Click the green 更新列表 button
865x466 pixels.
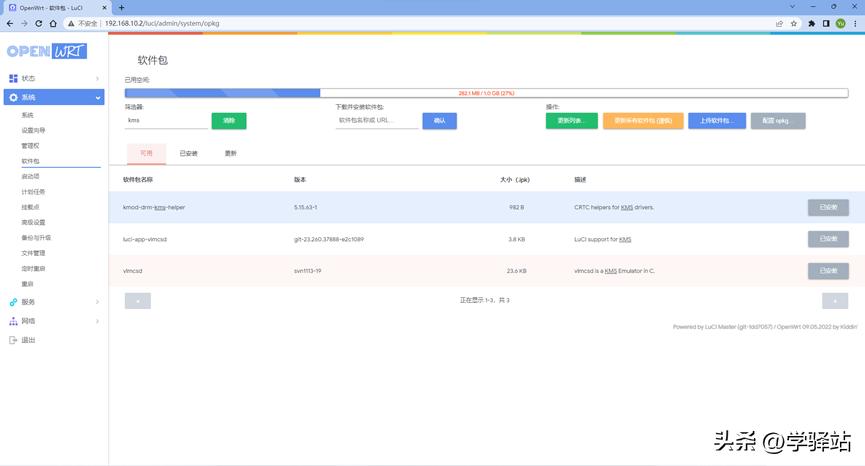pyautogui.click(x=572, y=121)
